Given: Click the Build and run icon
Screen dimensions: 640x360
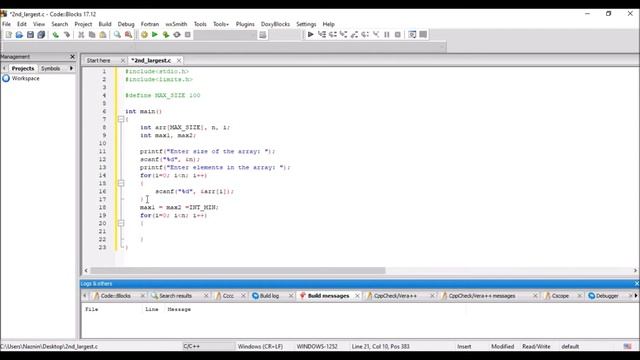Looking at the screenshot, I should [166, 35].
